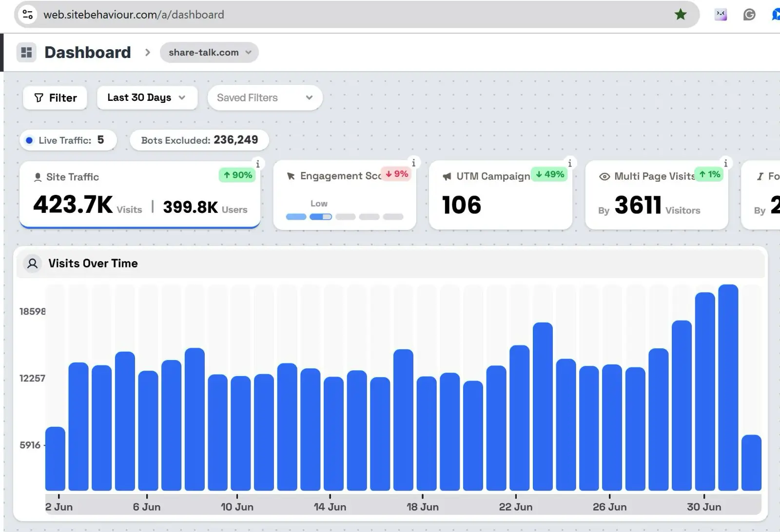Click the blue Live Traffic dot indicator

pos(29,140)
